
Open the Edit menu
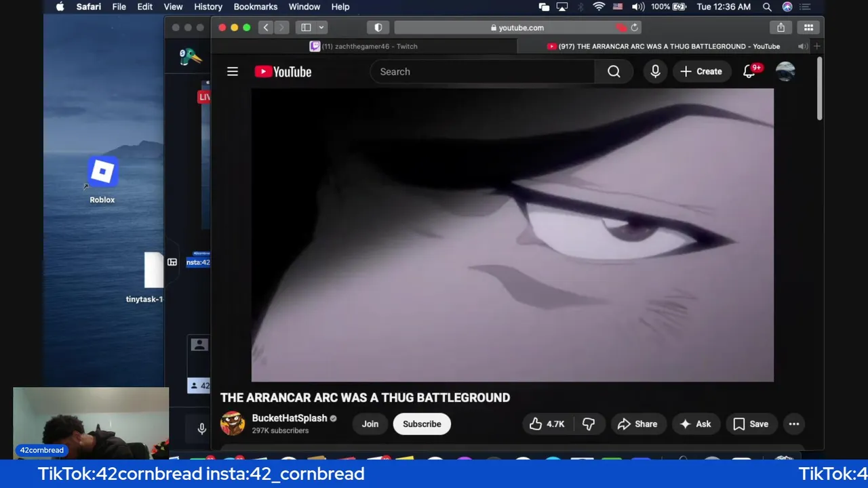click(x=145, y=7)
